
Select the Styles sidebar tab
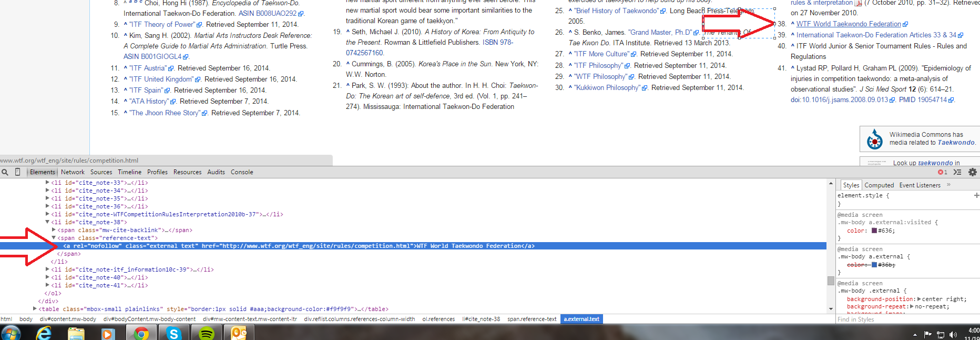(x=851, y=185)
